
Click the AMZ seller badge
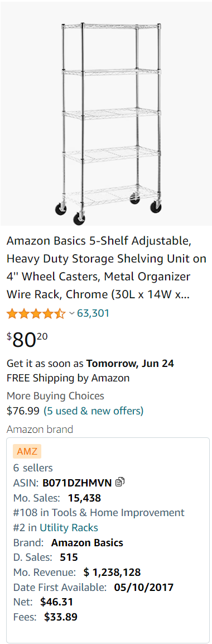pyautogui.click(x=27, y=452)
